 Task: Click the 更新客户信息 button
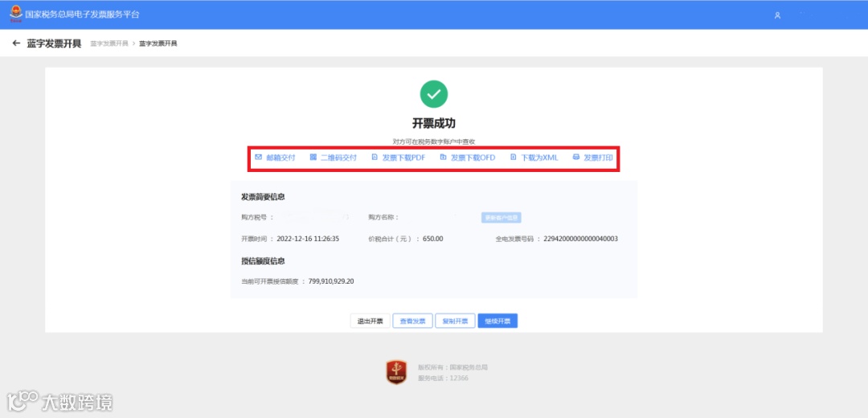[x=502, y=218]
